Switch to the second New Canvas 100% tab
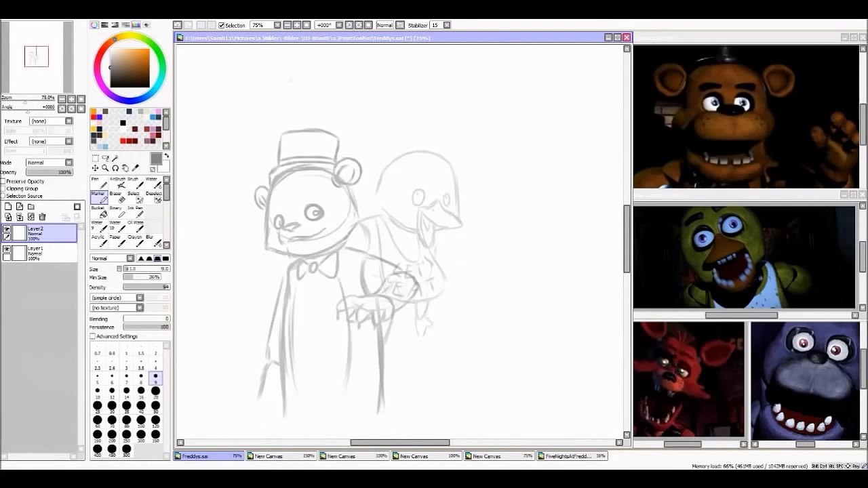The height and width of the screenshot is (488, 868). coord(353,456)
